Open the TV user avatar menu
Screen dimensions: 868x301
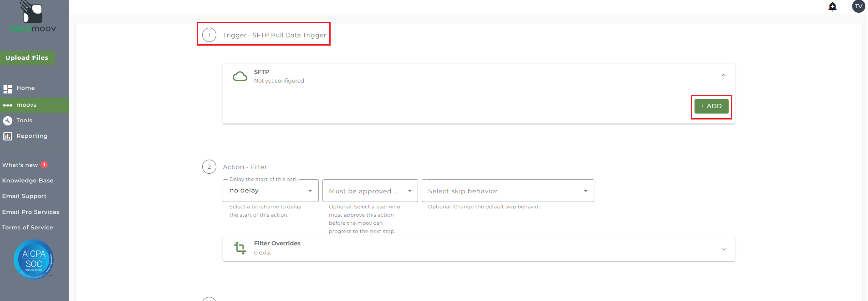858,6
